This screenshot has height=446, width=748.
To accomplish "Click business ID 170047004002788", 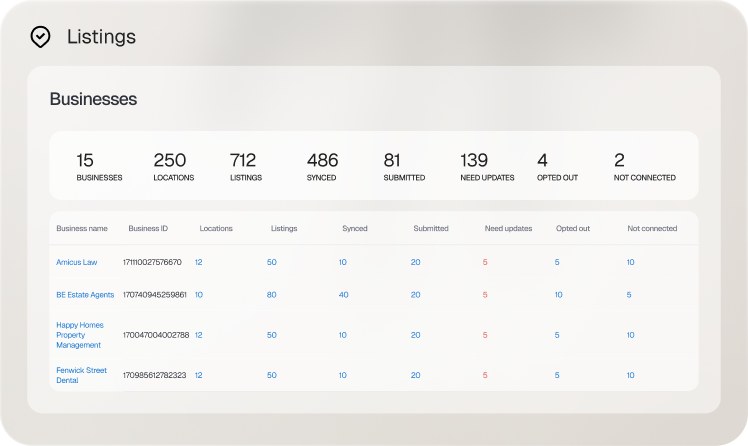I will pyautogui.click(x=156, y=335).
